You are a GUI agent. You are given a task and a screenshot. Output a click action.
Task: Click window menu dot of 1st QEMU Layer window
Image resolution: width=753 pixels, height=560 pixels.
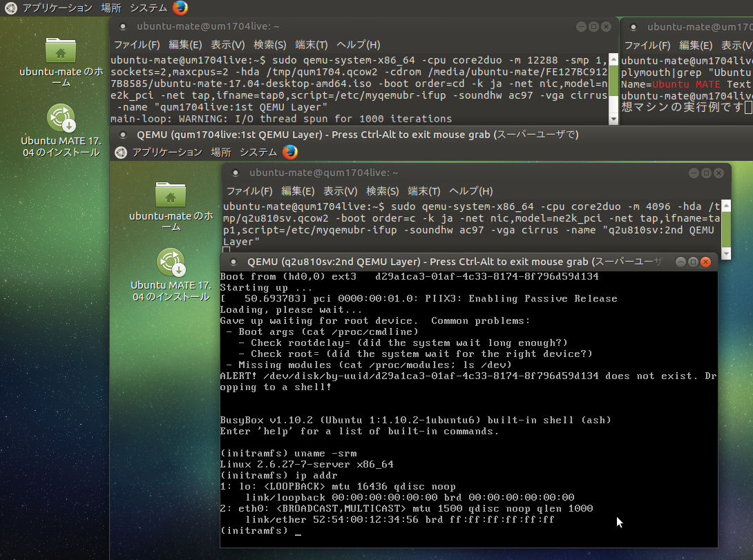pyautogui.click(x=123, y=135)
